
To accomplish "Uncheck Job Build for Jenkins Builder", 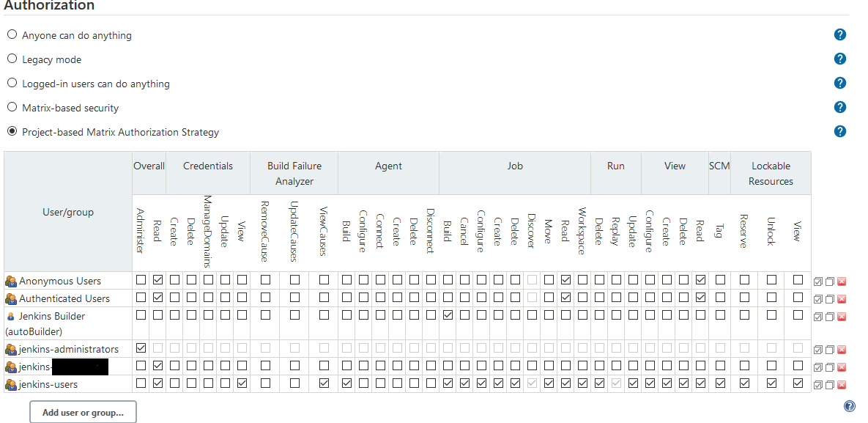I will (x=448, y=315).
